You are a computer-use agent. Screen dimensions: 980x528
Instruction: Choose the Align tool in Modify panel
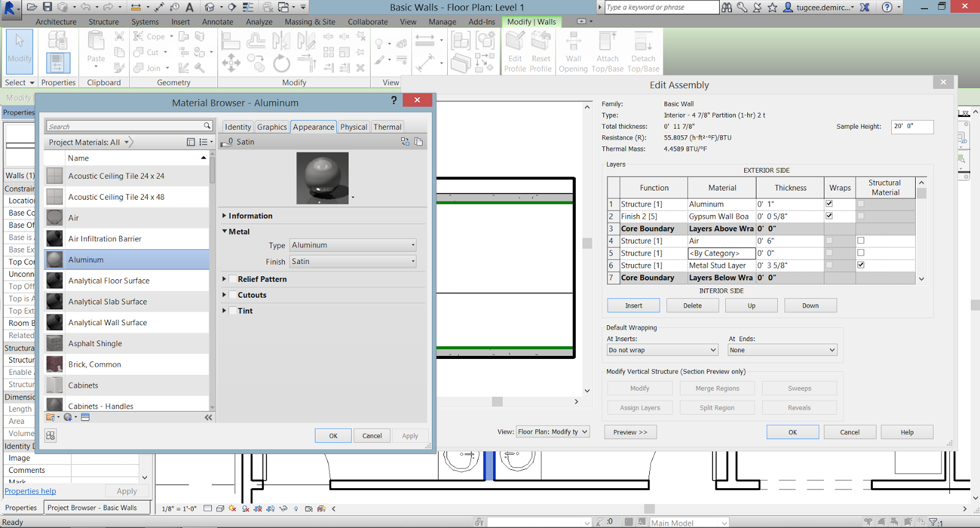click(x=231, y=41)
